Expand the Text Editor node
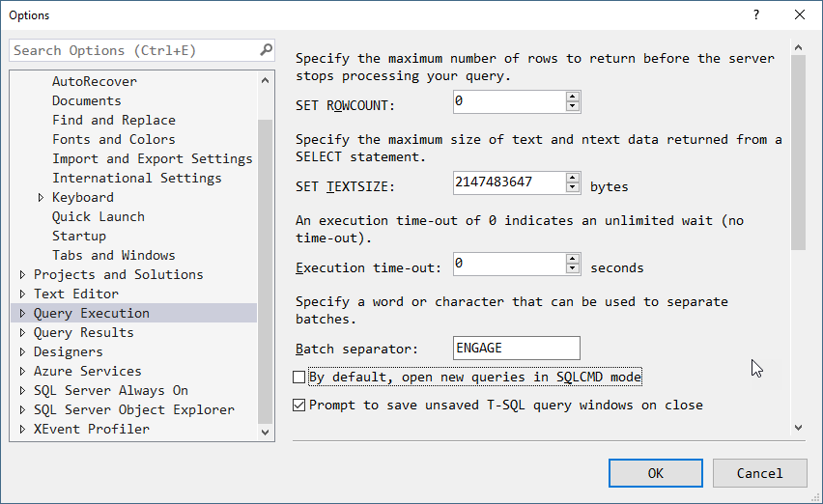 click(x=22, y=294)
